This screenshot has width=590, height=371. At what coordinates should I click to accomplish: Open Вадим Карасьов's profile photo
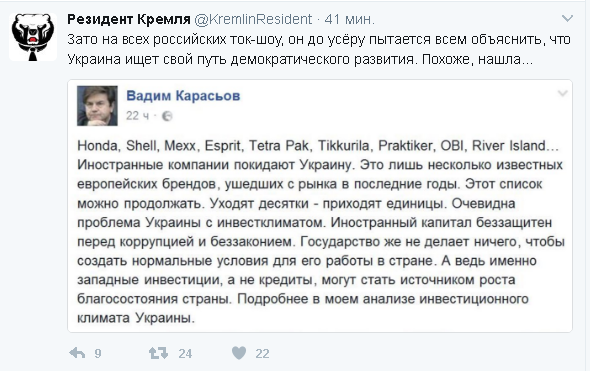(97, 106)
